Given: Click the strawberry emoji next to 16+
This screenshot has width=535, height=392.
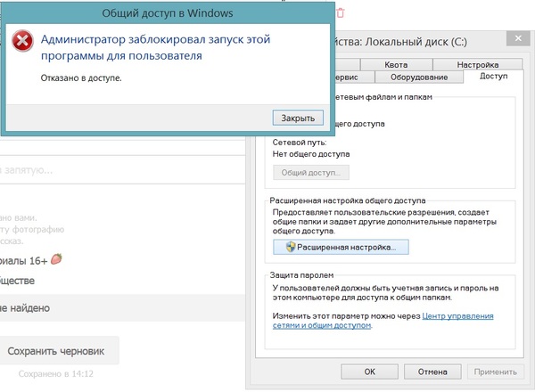Looking at the screenshot, I should (x=56, y=259).
